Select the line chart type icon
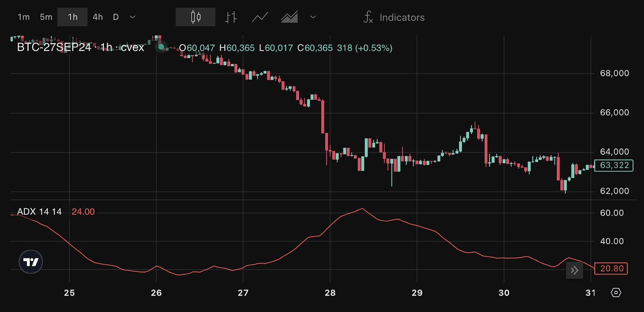The height and width of the screenshot is (312, 644). click(260, 17)
